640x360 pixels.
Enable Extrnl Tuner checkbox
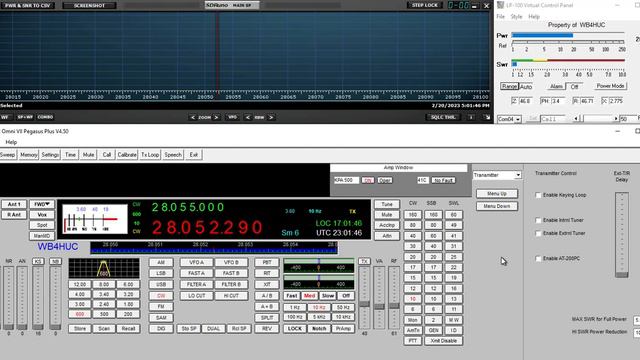click(x=538, y=233)
